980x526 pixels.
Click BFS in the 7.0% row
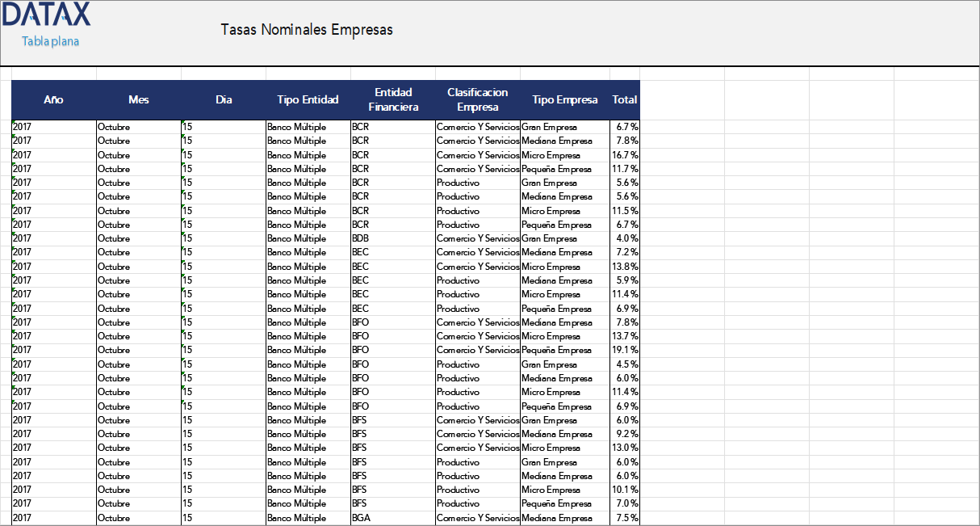pos(393,503)
